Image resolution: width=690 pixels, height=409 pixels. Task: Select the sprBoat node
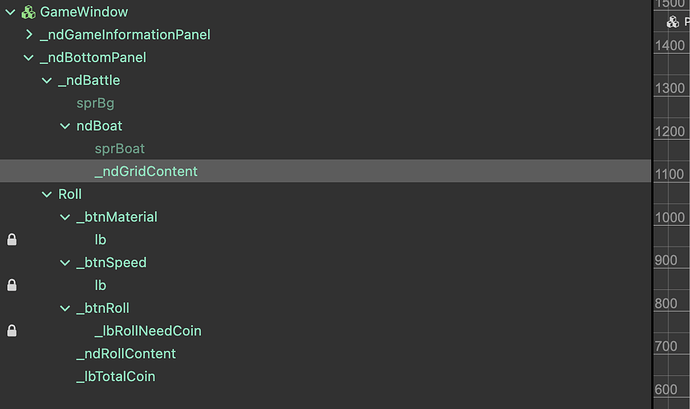click(x=119, y=149)
